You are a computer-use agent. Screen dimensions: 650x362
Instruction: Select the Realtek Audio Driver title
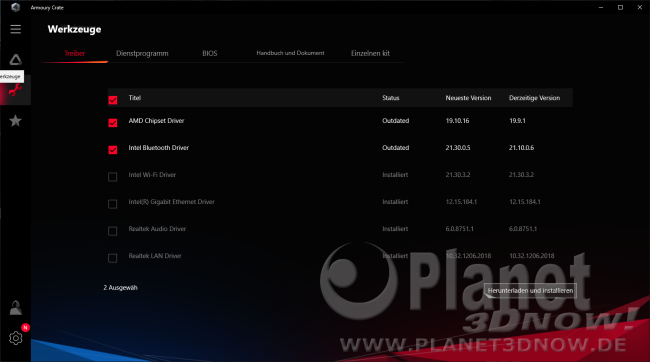(x=157, y=228)
